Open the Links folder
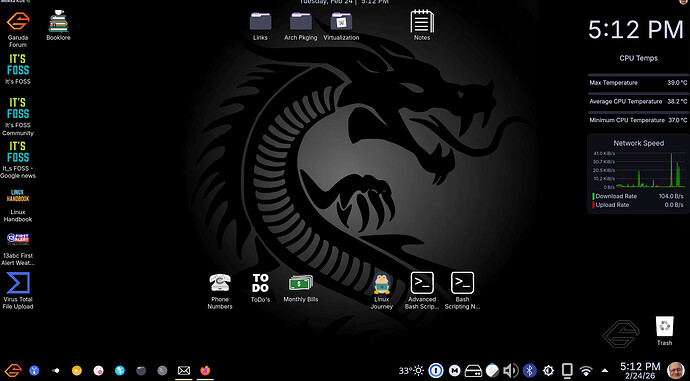This screenshot has height=381, width=690. [260, 26]
